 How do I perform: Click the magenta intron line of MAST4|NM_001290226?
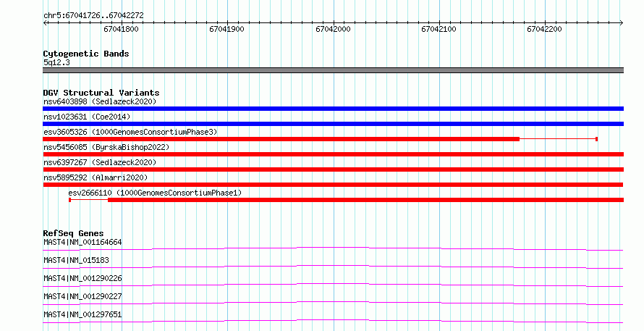coord(333,284)
